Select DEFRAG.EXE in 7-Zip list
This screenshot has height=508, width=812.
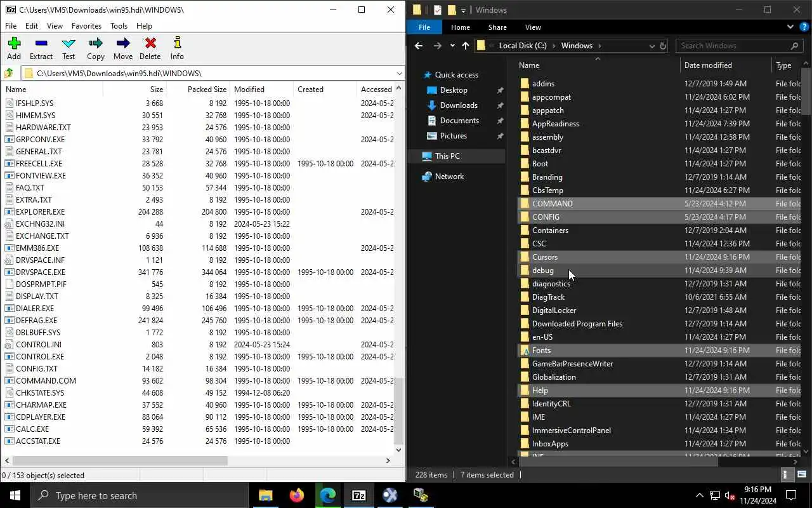tap(36, 320)
